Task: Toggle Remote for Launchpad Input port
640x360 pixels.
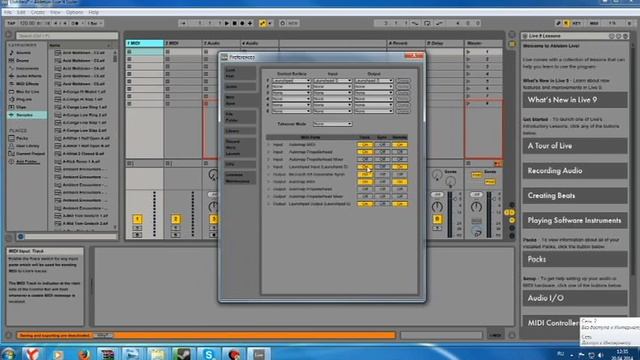Action: 399,167
